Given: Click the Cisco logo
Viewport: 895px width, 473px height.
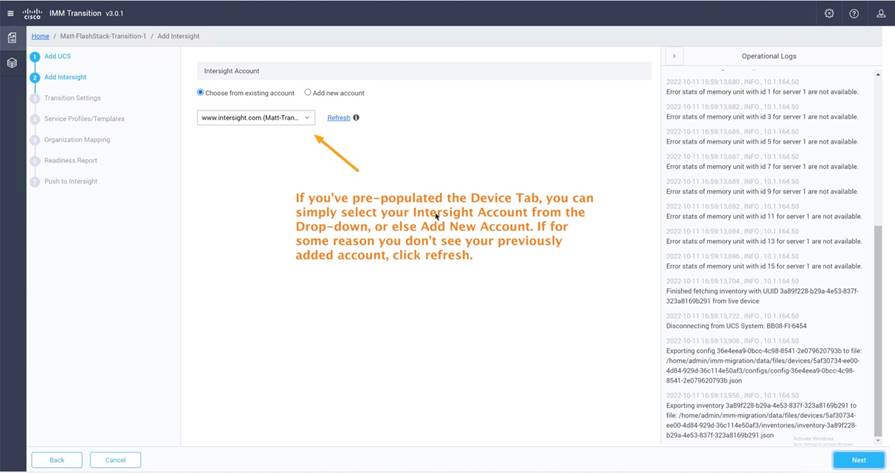Looking at the screenshot, I should pos(33,13).
